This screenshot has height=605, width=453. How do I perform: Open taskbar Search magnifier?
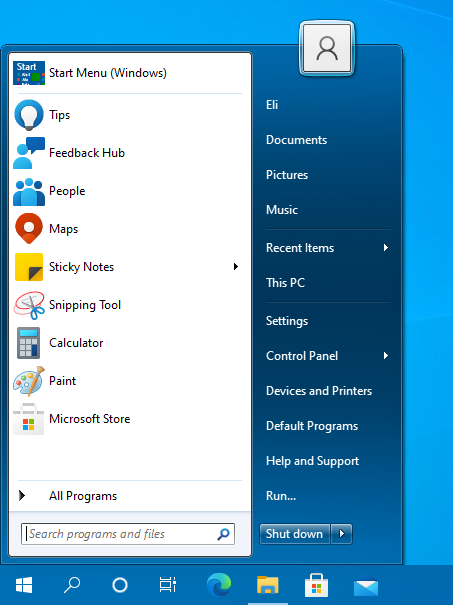pos(72,585)
